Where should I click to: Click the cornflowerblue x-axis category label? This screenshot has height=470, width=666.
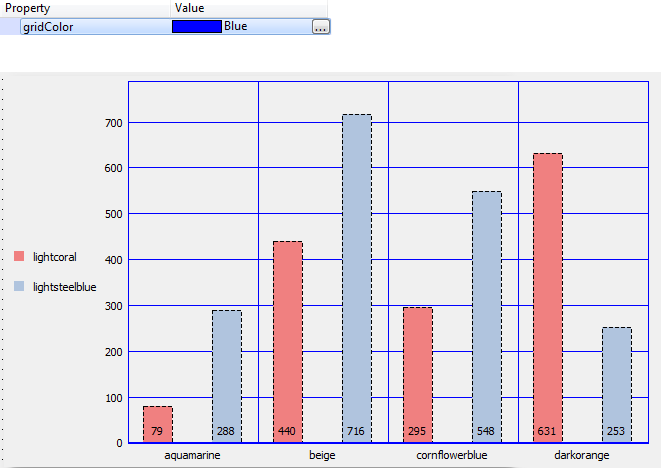click(x=452, y=455)
